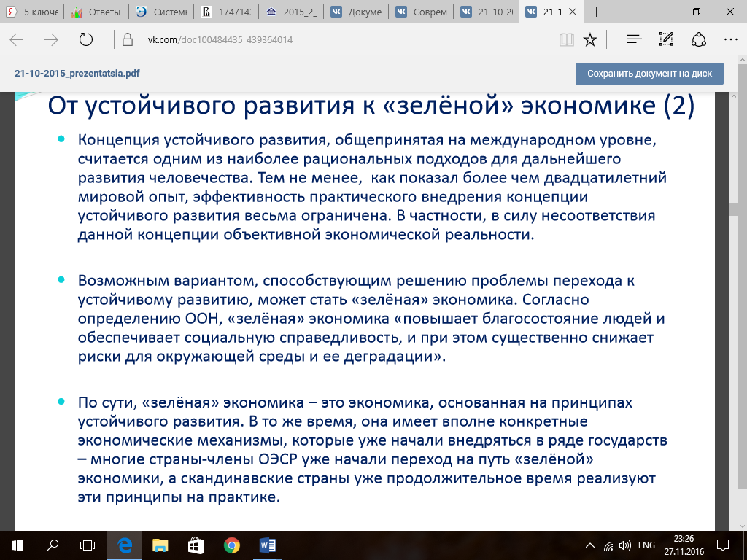
Task: Go back with the back arrow
Action: pos(16,40)
